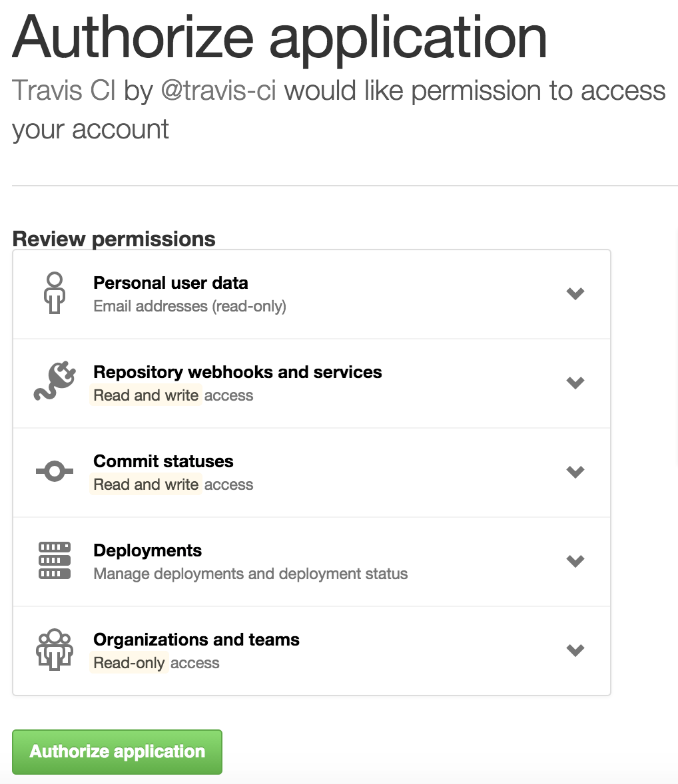Click the Commit statuses heading
The height and width of the screenshot is (784, 678).
(163, 461)
